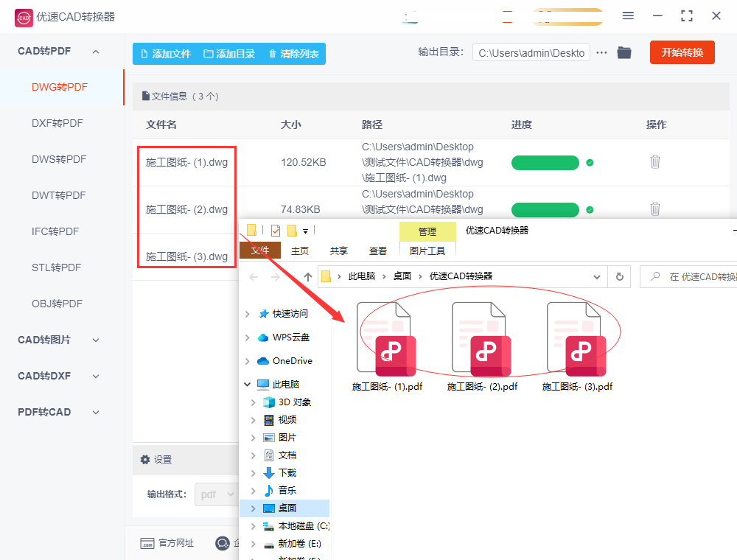
Task: Open 文件 tab in Explorer window
Action: click(260, 251)
